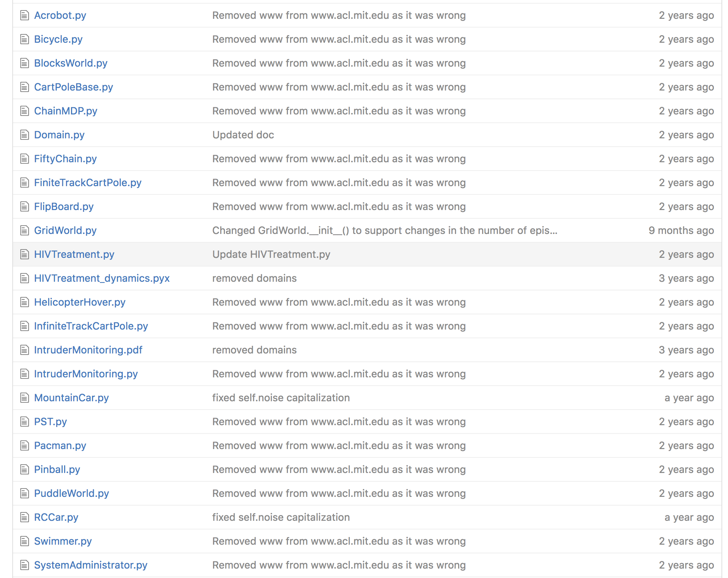
Task: Open the BlocksWorld.py file
Action: tap(71, 63)
